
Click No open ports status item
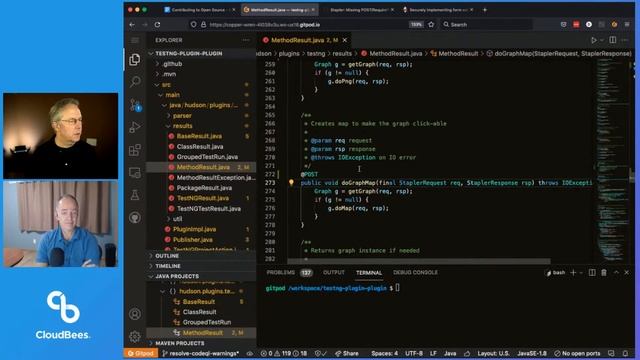pos(577,353)
